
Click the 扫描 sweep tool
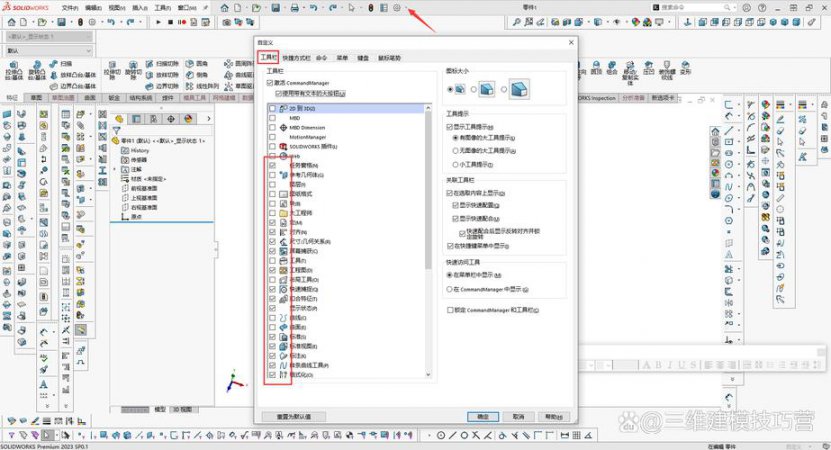(x=61, y=64)
